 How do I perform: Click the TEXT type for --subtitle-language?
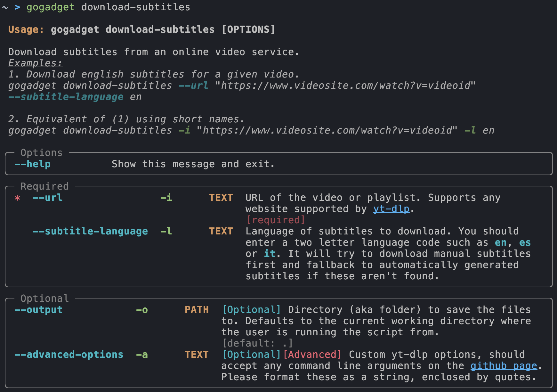click(221, 231)
